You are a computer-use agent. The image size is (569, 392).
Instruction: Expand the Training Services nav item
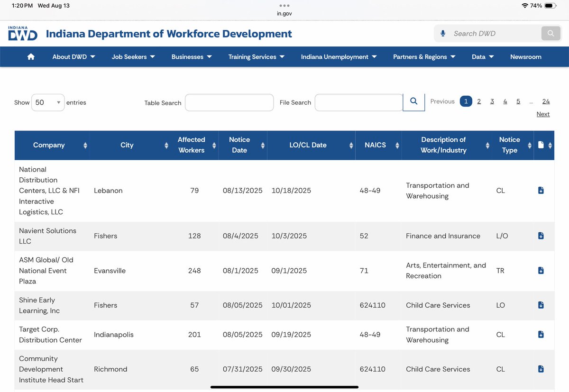click(257, 57)
